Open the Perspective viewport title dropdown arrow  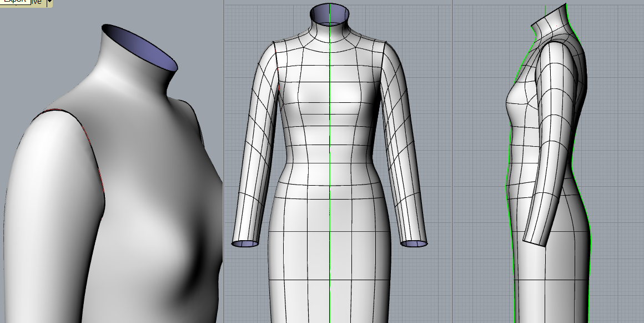click(49, 3)
